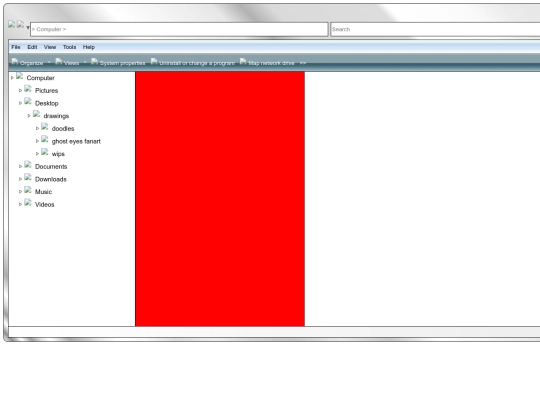
Task: Select drawings label in the tree
Action: tap(56, 116)
